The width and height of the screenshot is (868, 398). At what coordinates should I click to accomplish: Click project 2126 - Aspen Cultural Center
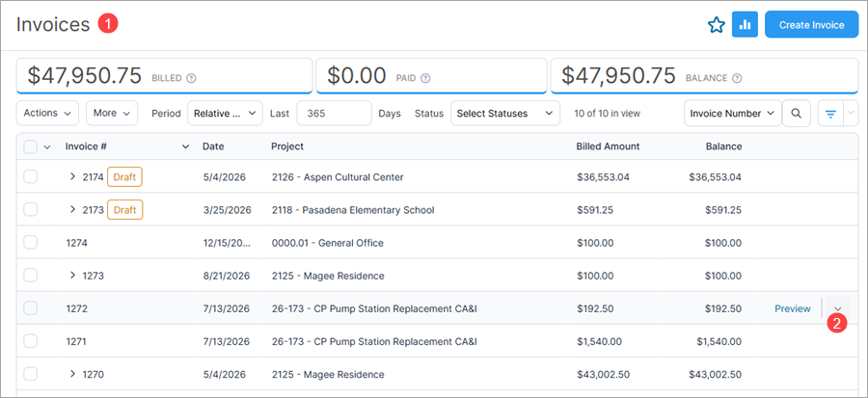[x=338, y=177]
